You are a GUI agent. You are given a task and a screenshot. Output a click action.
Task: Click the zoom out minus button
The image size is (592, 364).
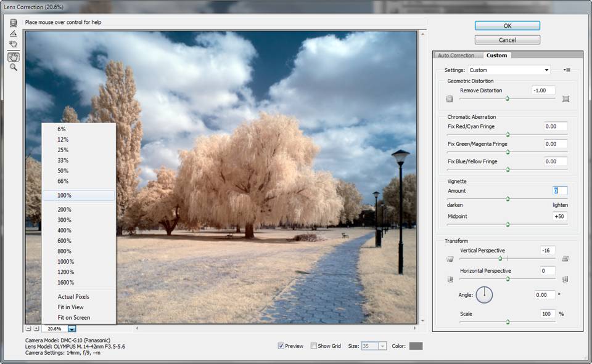[x=28, y=329]
